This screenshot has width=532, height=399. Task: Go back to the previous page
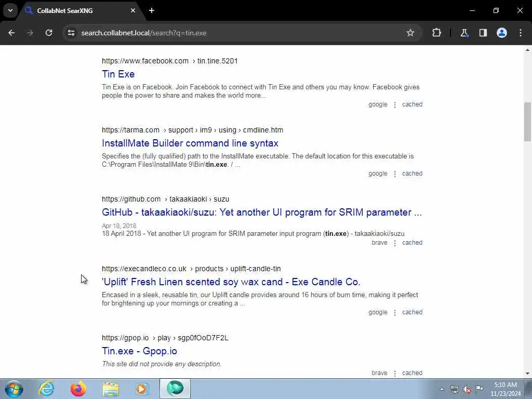coord(11,33)
